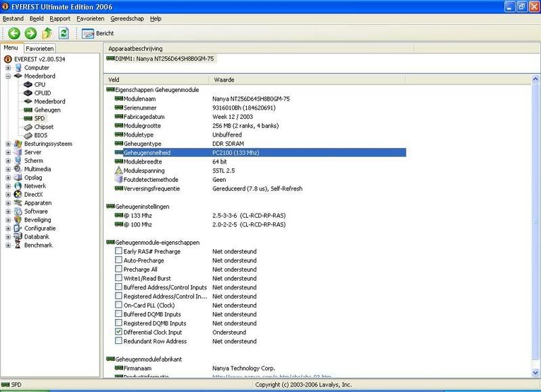Image resolution: width=541 pixels, height=392 pixels.
Task: Click the Up one level arrow icon
Action: (47, 33)
